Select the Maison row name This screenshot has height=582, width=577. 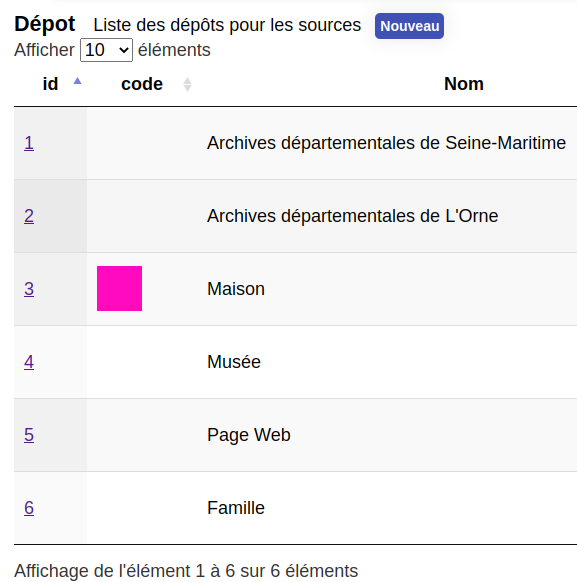pyautogui.click(x=236, y=289)
